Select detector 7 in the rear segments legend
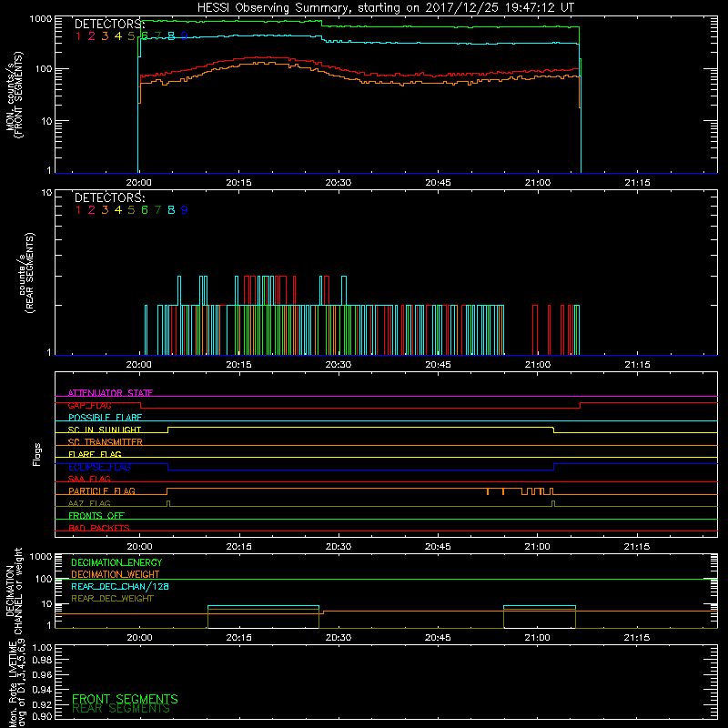The height and width of the screenshot is (728, 728). [157, 210]
